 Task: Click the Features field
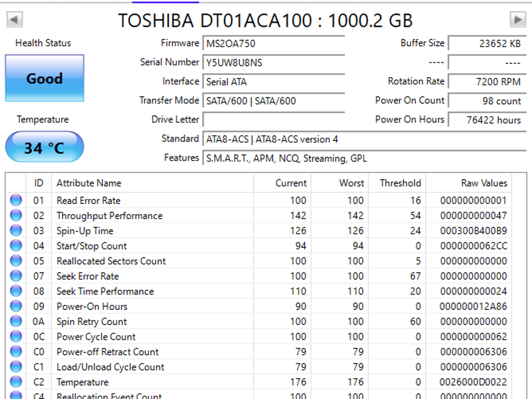364,158
